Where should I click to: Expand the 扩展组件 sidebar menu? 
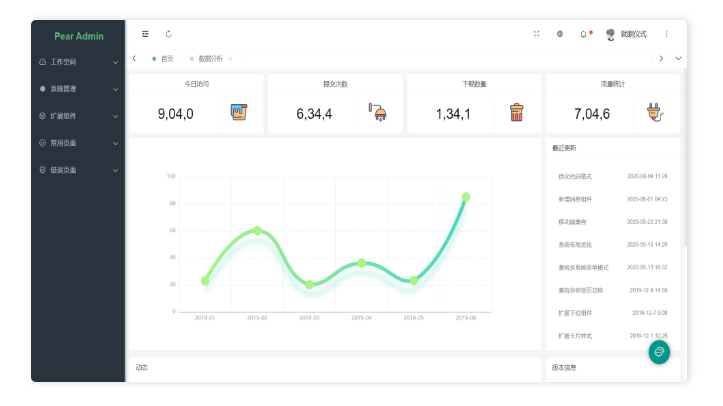[x=78, y=116]
